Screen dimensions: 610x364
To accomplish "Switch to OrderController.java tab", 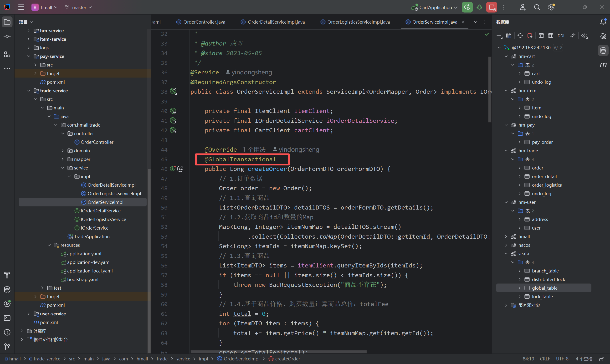I will coord(204,22).
